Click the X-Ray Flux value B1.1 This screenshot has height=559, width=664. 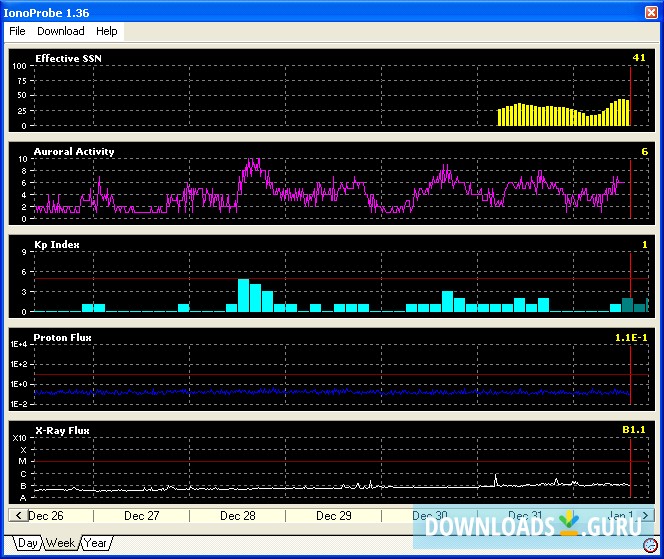634,431
